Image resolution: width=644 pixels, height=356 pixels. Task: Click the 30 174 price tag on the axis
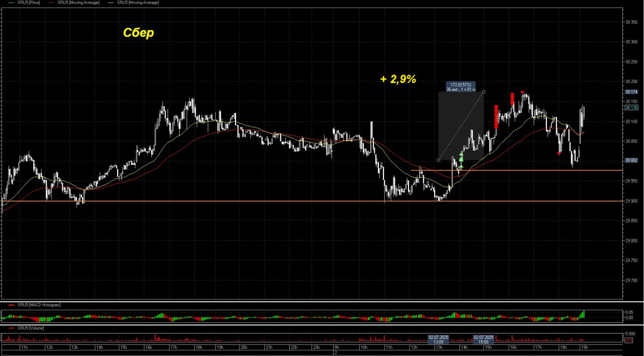tap(631, 92)
